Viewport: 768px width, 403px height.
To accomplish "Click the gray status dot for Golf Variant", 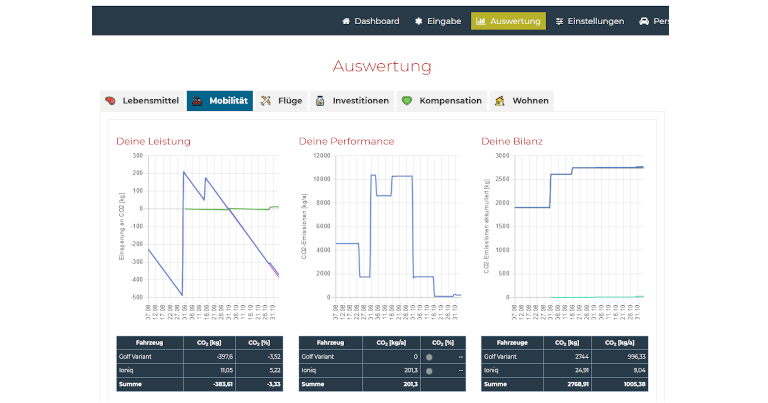I will (x=429, y=356).
